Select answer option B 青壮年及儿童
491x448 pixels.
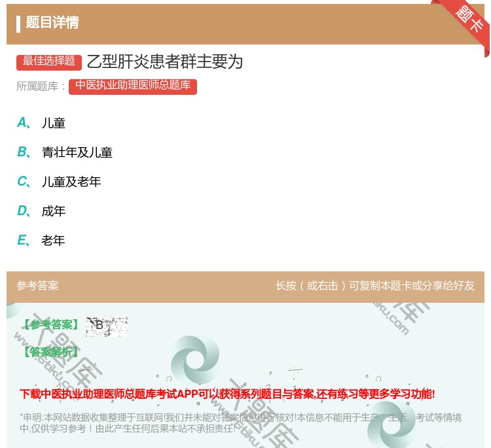pos(65,152)
